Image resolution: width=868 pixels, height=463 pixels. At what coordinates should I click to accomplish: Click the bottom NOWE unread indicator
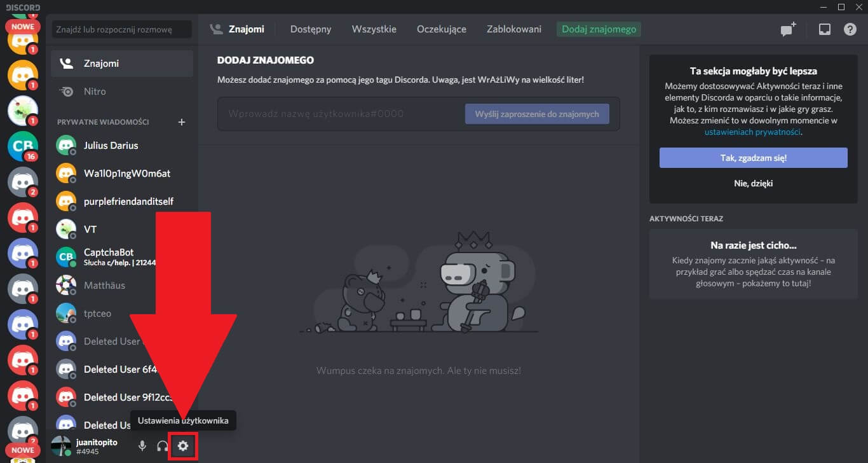[x=23, y=450]
